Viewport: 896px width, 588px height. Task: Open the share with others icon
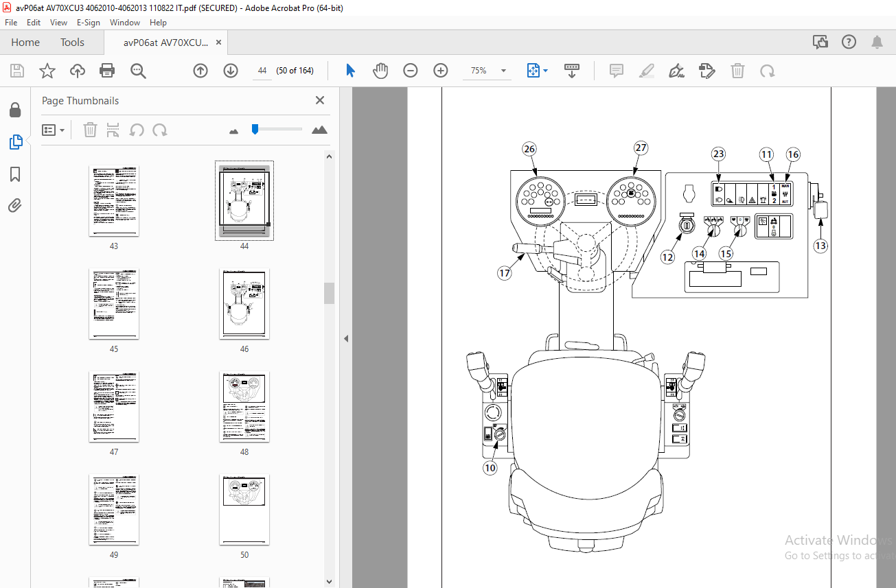820,43
